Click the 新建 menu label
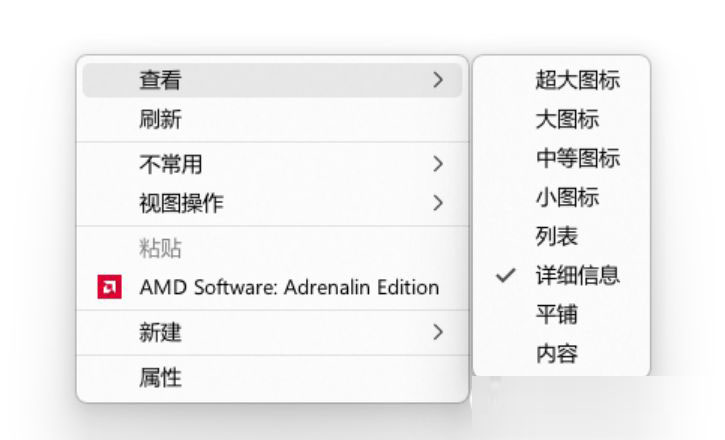This screenshot has height=440, width=725. point(160,332)
